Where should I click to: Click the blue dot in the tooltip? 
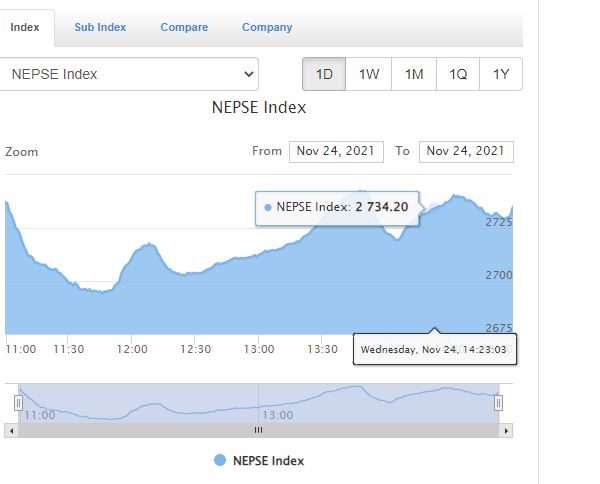268,208
